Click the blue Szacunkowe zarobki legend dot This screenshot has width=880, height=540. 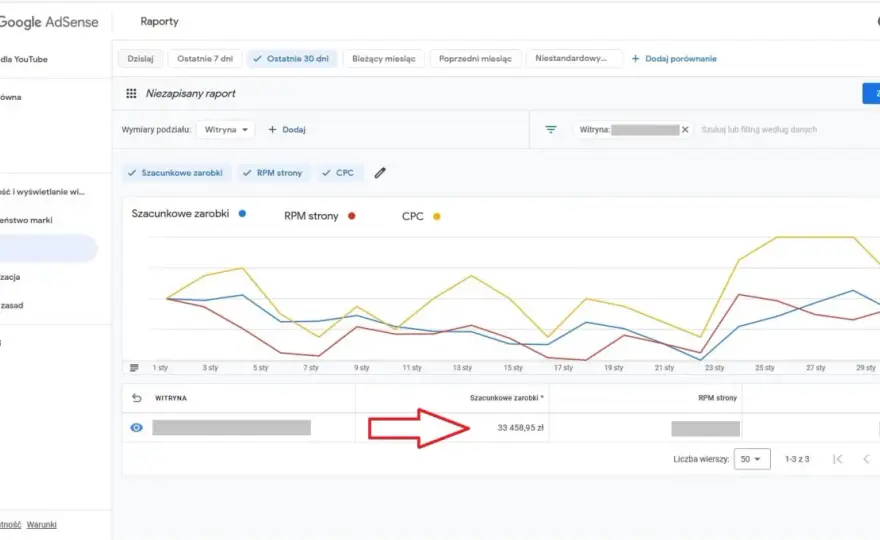point(242,213)
